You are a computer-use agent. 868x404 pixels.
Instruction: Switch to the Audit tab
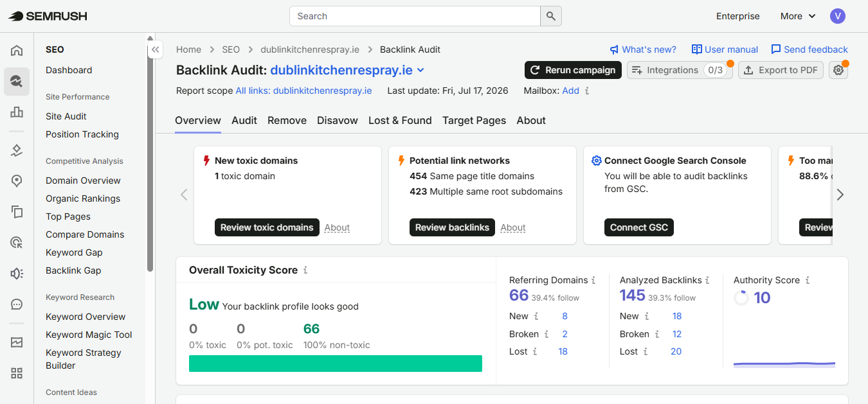pos(244,120)
